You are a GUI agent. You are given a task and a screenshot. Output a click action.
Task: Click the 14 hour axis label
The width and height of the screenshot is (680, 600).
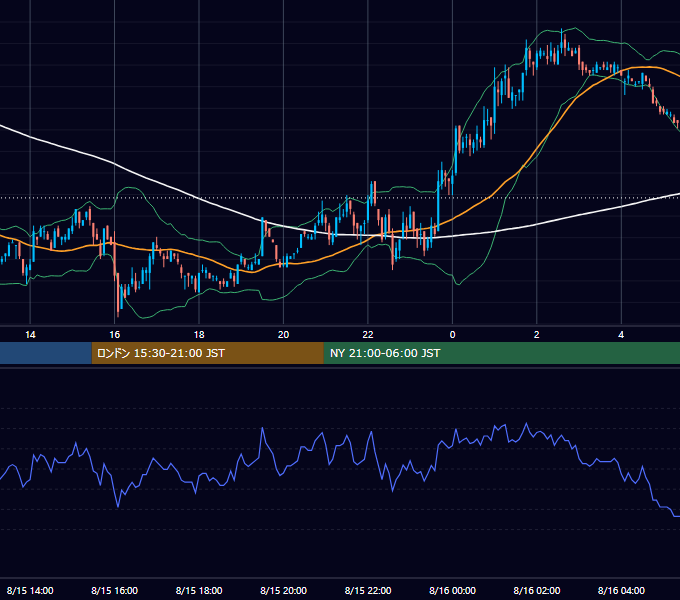[30, 335]
